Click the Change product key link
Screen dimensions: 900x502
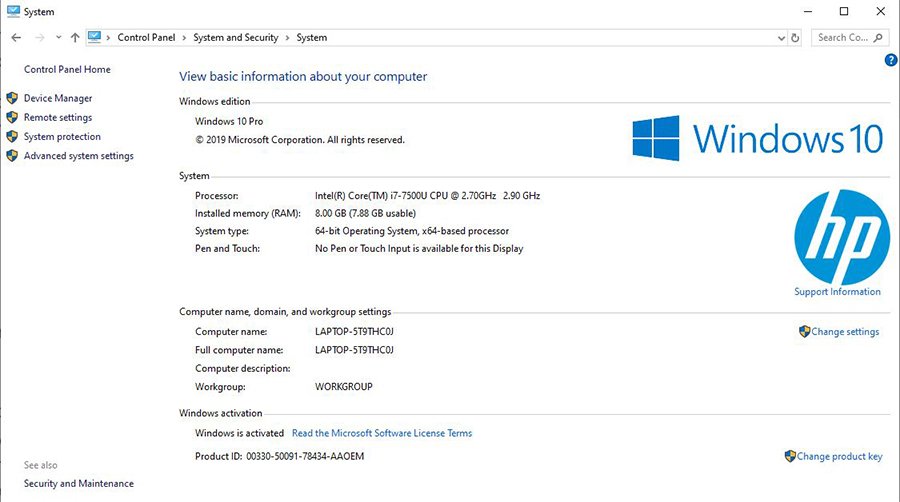click(x=839, y=456)
